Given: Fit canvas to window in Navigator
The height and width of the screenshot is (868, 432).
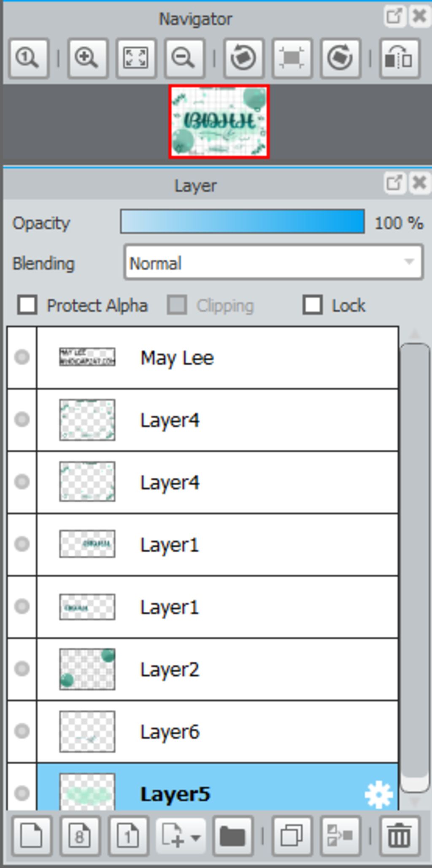Looking at the screenshot, I should [x=136, y=58].
